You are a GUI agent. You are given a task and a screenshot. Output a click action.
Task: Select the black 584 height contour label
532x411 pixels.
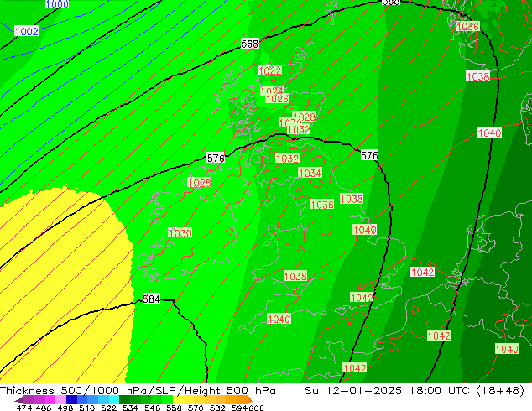151,299
